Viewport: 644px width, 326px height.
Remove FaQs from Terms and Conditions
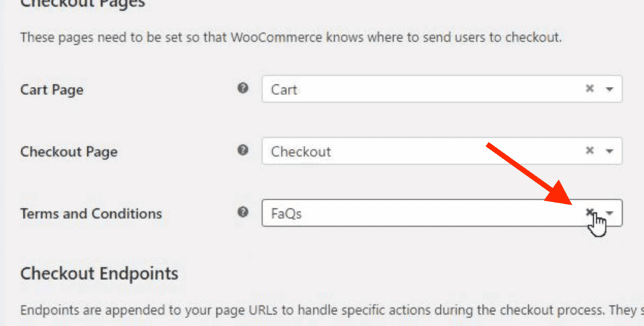[590, 213]
